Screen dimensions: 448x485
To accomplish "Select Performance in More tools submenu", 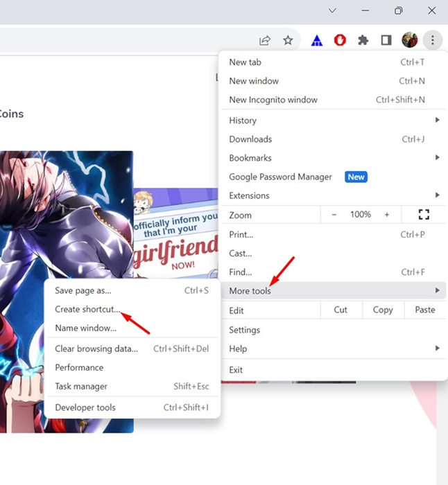I will pos(132,367).
